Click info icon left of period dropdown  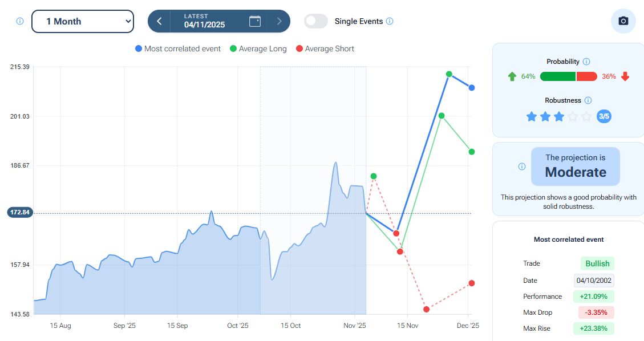coord(20,21)
